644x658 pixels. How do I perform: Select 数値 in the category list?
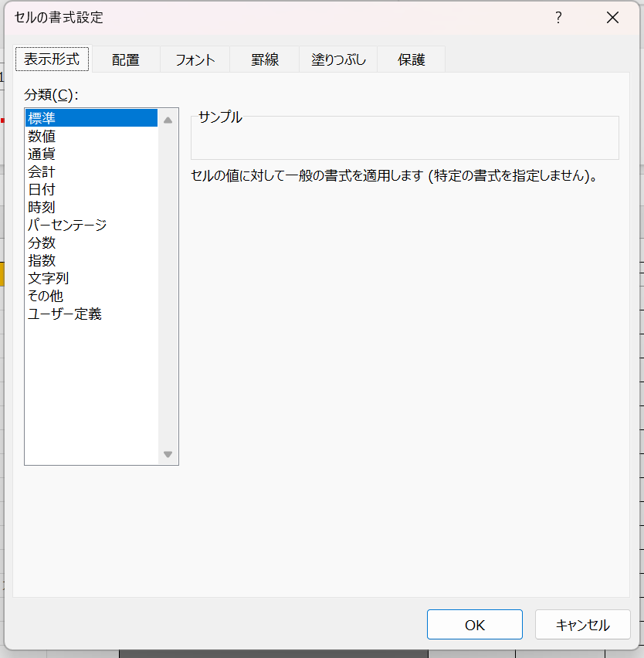pyautogui.click(x=42, y=136)
